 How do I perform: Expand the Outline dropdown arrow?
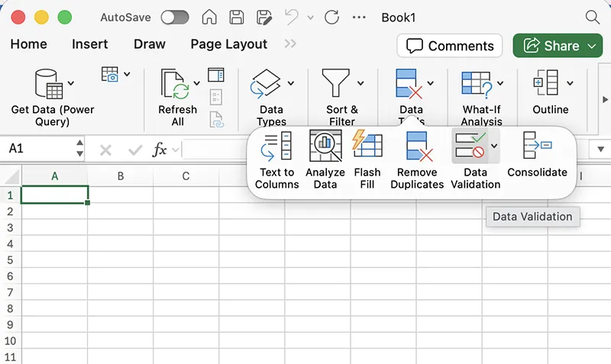[570, 83]
